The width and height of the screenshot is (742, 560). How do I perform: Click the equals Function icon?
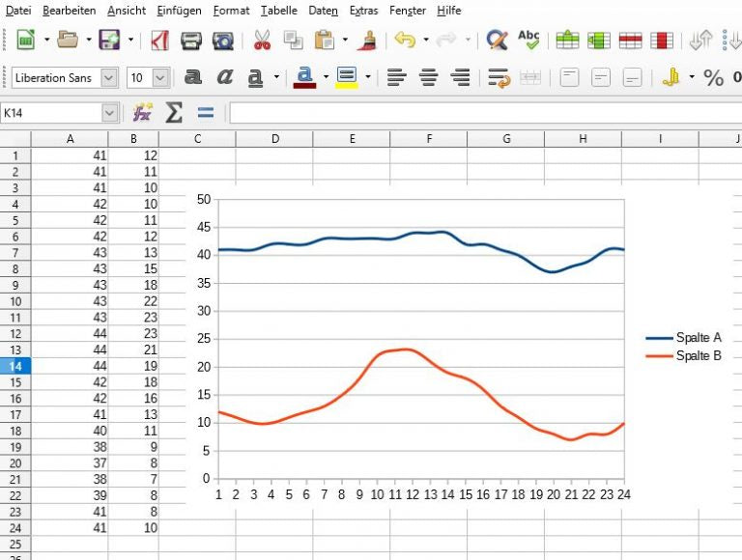click(206, 113)
